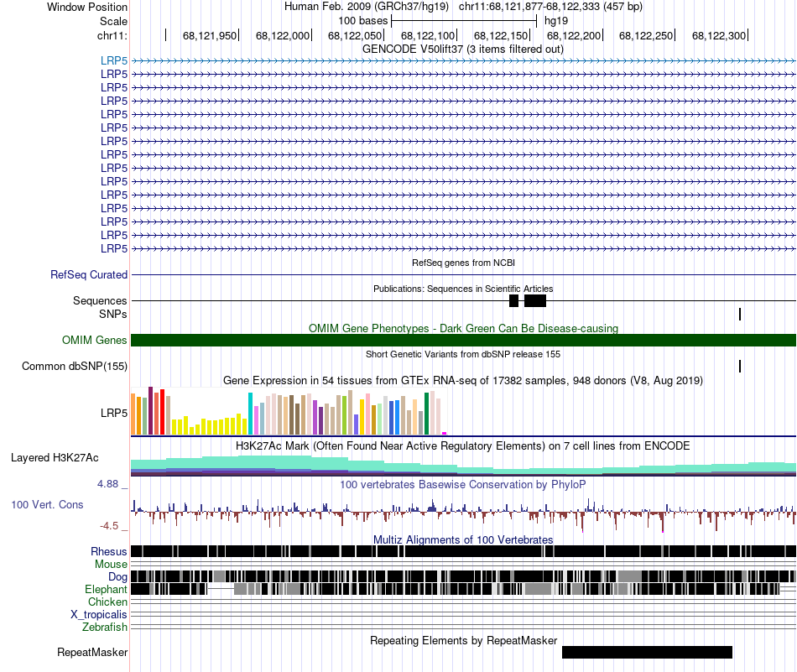Click the Mouse alignment row label
Image resolution: width=797 pixels, height=672 pixels.
click(x=111, y=565)
